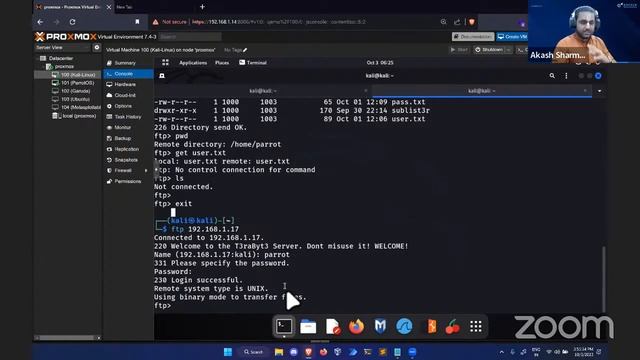
Task: Open the text editor from Kali dock
Action: pos(333,327)
